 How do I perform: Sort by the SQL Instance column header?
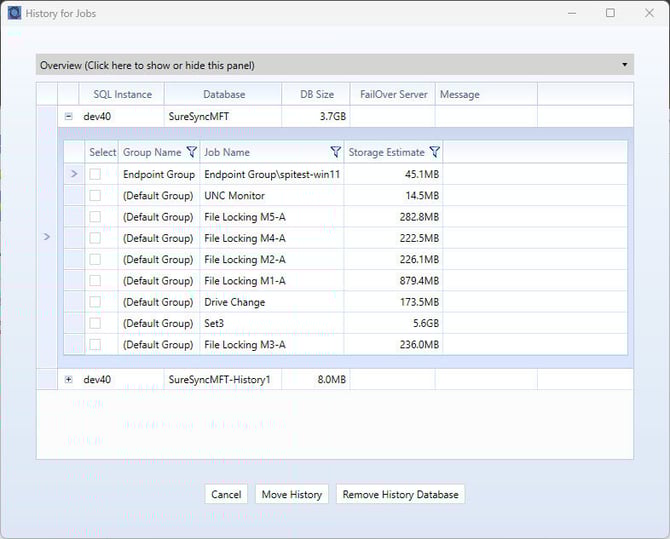pyautogui.click(x=122, y=94)
